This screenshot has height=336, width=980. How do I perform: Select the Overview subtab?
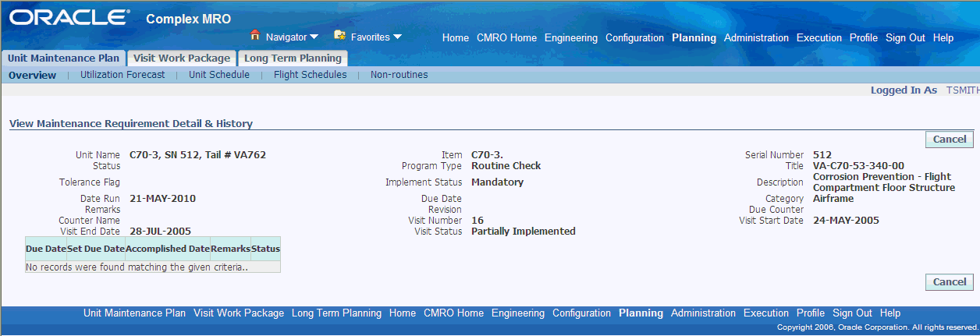(33, 76)
